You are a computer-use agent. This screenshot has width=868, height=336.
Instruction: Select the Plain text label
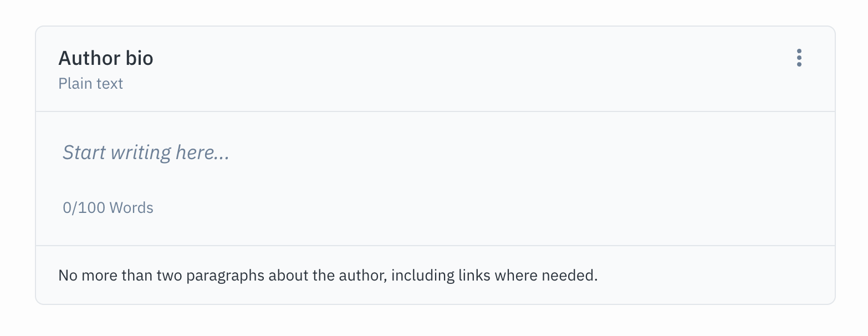coord(90,83)
